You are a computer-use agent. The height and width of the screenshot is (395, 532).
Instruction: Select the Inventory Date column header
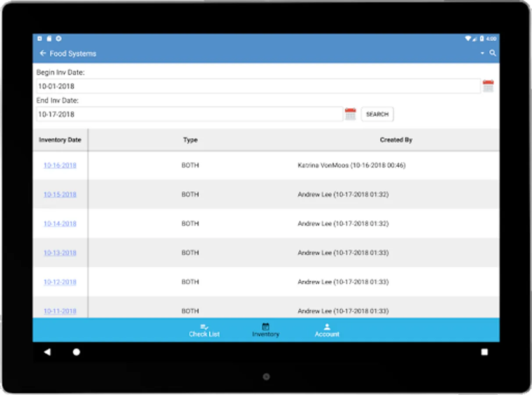(60, 140)
